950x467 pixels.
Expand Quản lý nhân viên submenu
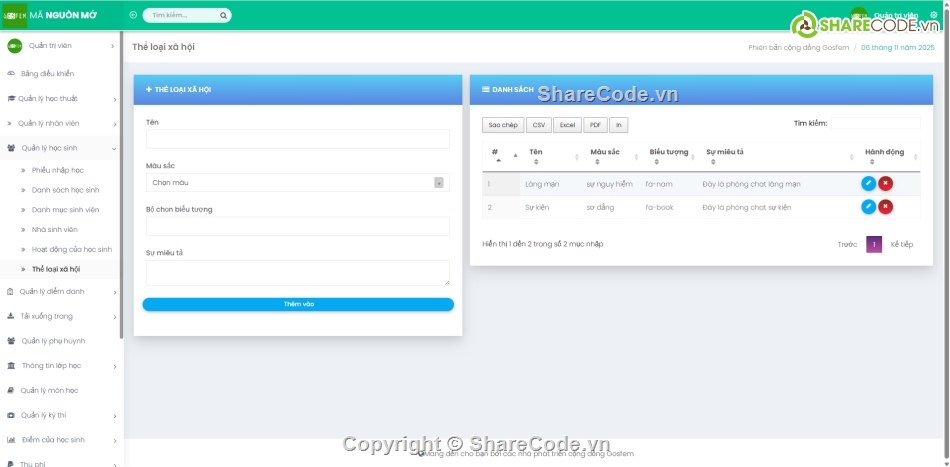pos(115,124)
